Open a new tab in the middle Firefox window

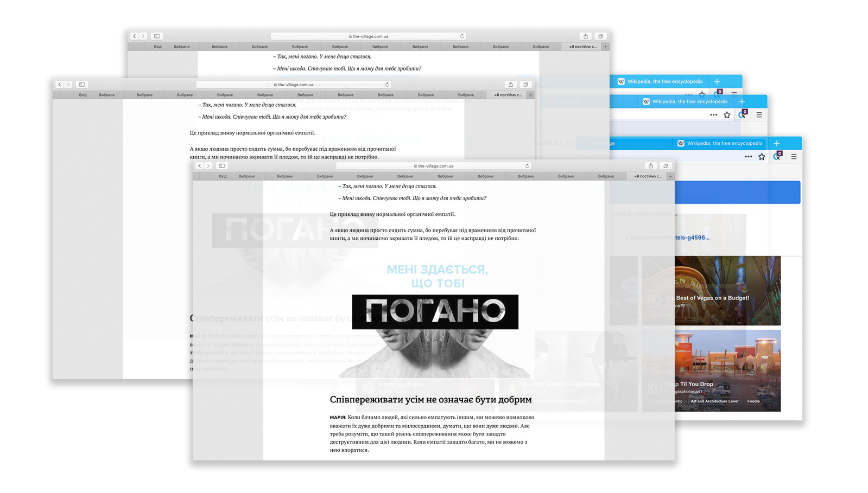point(742,101)
